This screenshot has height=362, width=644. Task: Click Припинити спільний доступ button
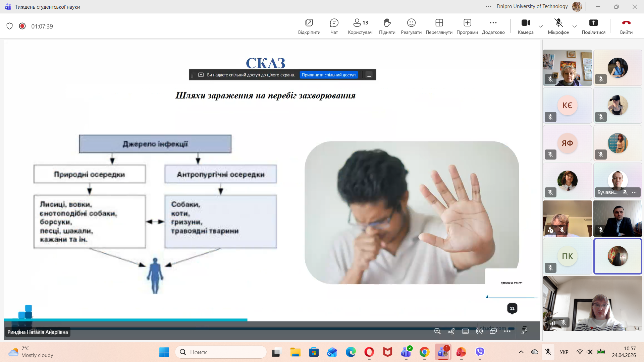(x=329, y=75)
